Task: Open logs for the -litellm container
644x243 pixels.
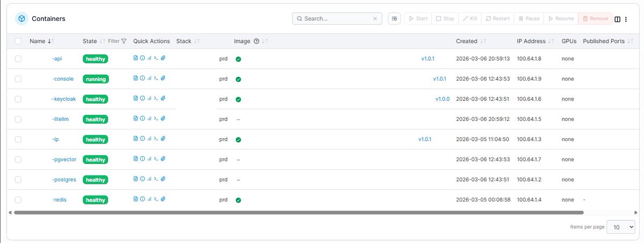Action: point(136,119)
